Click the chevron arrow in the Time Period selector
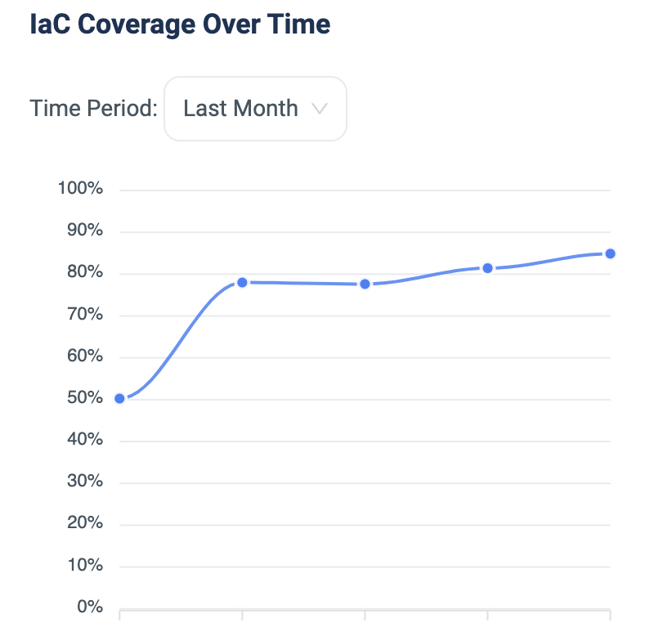672x623 pixels. pyautogui.click(x=320, y=109)
